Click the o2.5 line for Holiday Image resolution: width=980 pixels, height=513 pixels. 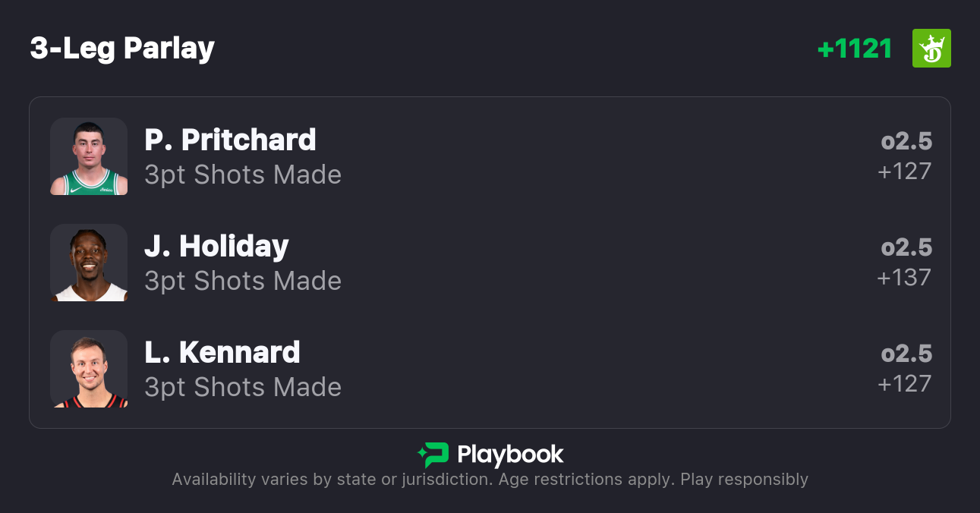click(x=906, y=248)
